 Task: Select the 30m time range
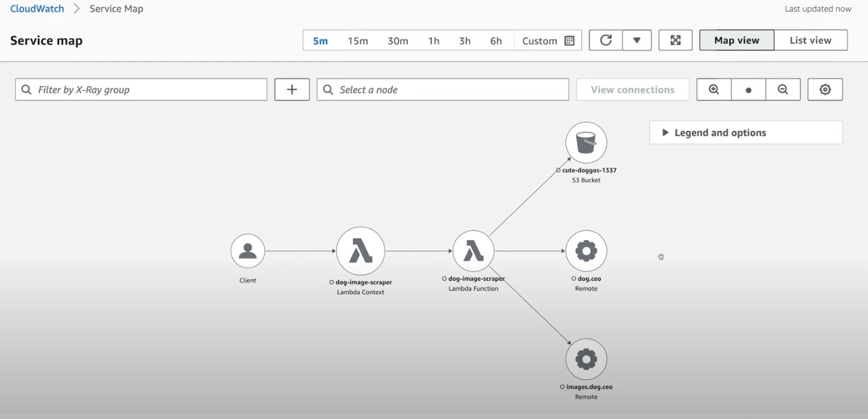pyautogui.click(x=398, y=40)
